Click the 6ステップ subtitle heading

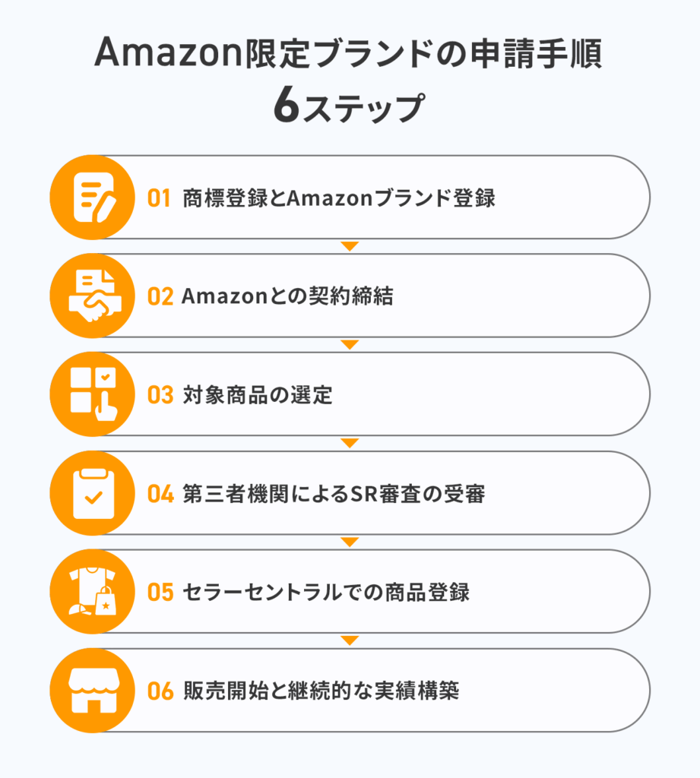pyautogui.click(x=350, y=106)
